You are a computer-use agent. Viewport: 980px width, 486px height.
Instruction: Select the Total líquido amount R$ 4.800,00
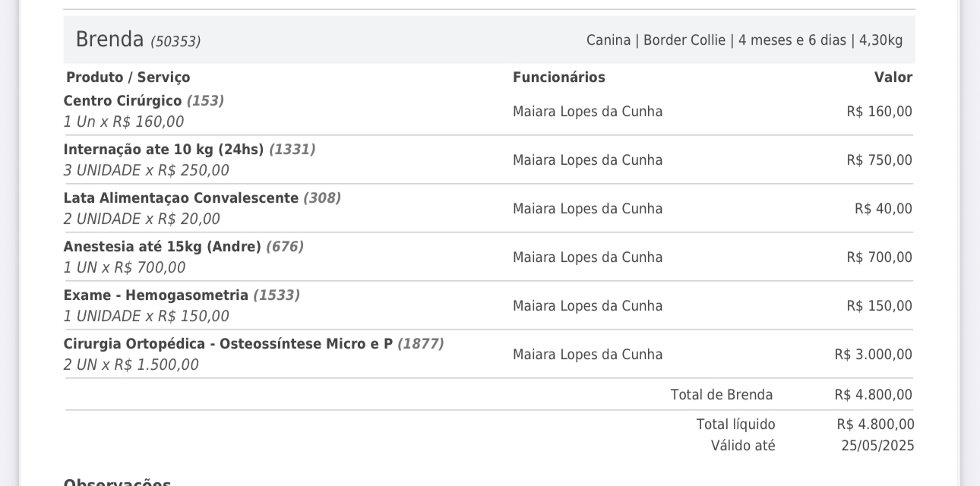point(876,424)
